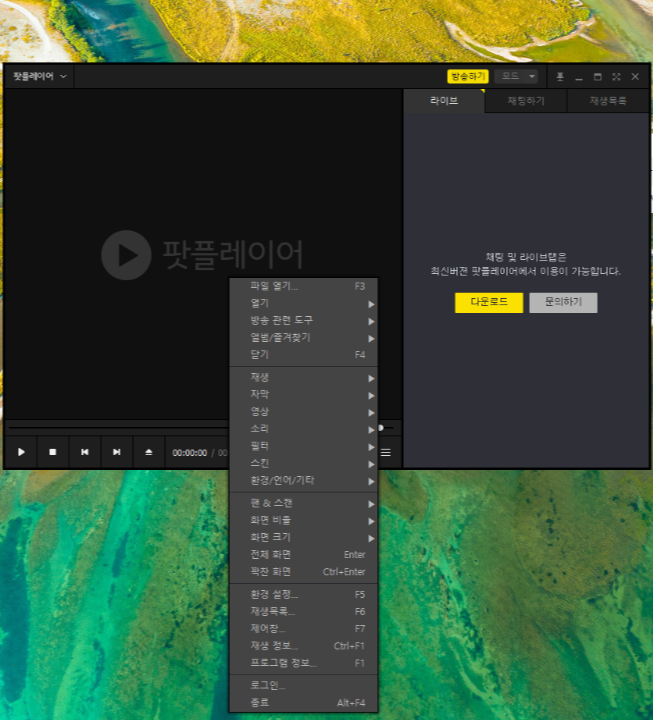Viewport: 653px width, 720px height.
Task: Jump to the previous track
Action: pyautogui.click(x=85, y=452)
